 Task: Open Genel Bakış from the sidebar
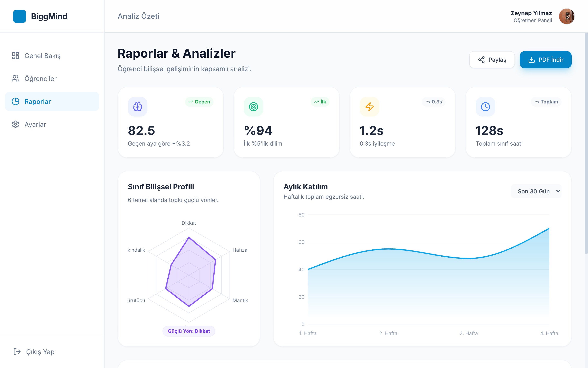click(52, 56)
